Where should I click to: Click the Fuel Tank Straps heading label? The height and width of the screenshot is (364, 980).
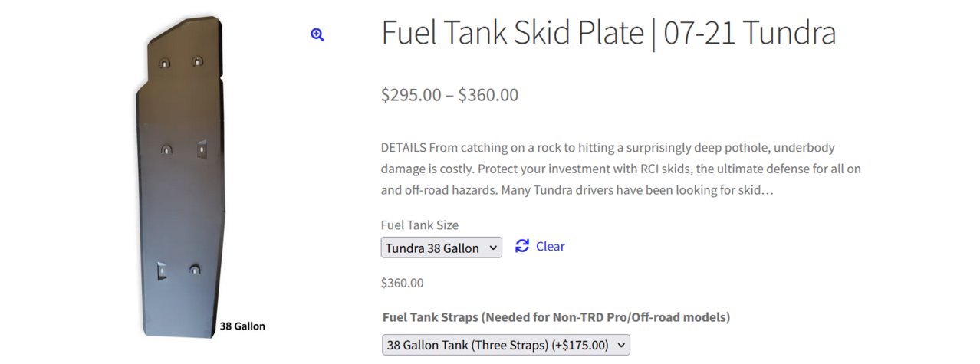(556, 316)
